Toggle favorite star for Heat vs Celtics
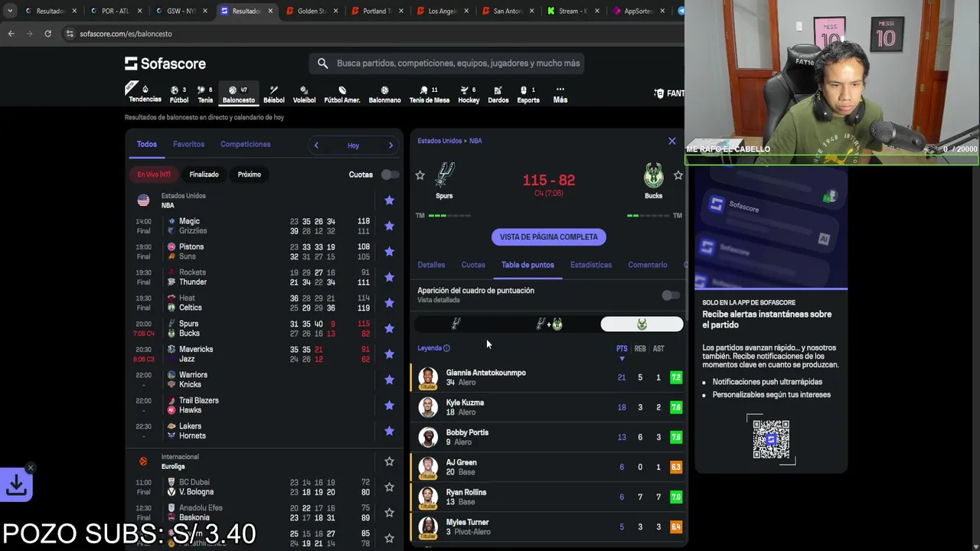Viewport: 980px width, 551px height. (x=389, y=303)
